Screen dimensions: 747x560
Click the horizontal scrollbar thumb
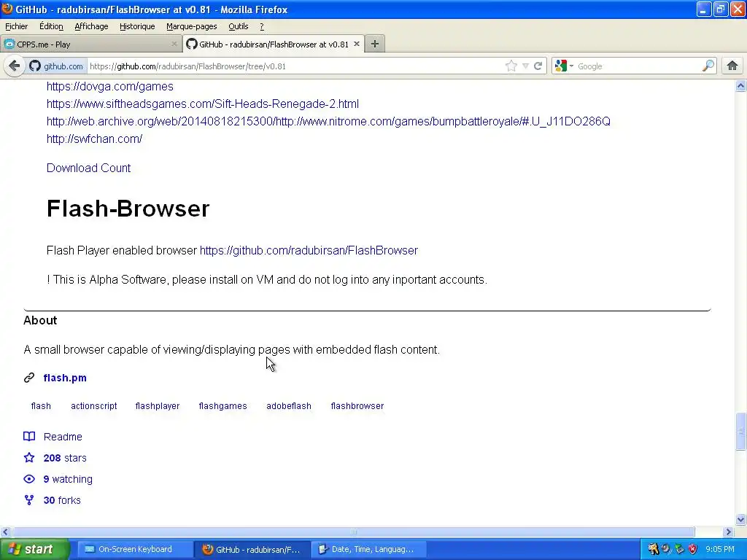[353, 532]
